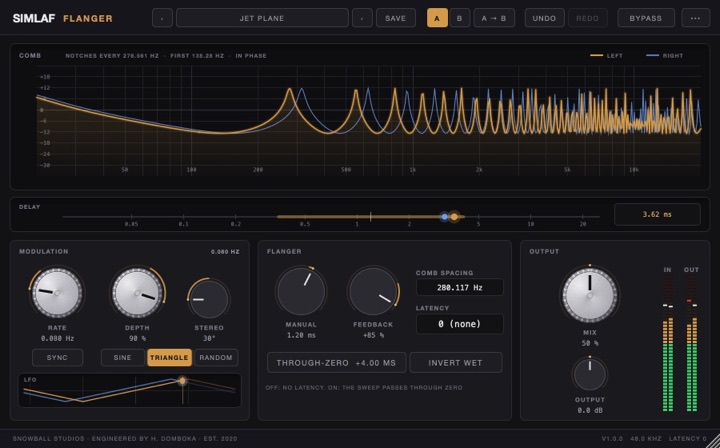Click the orange delay slider handle
720x448 pixels.
pos(454,217)
